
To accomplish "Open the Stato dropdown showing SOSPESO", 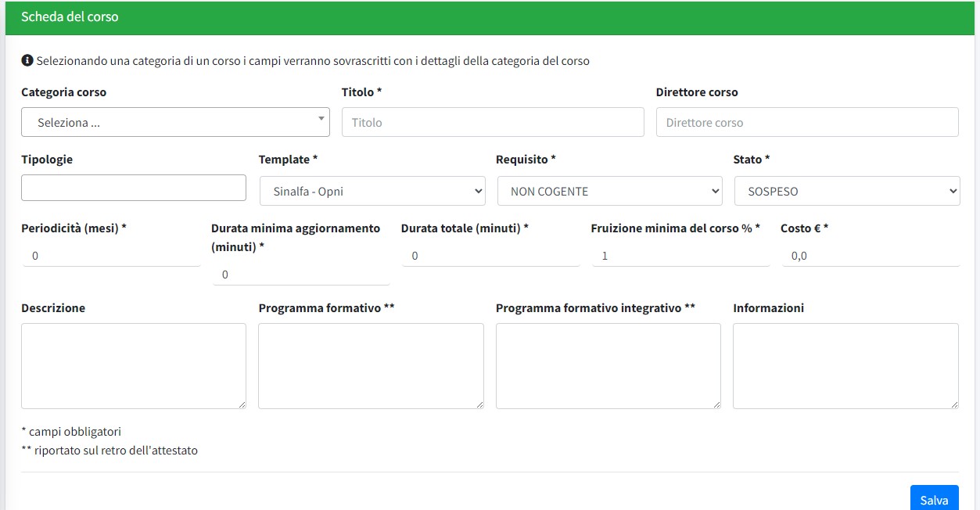I will coord(847,191).
